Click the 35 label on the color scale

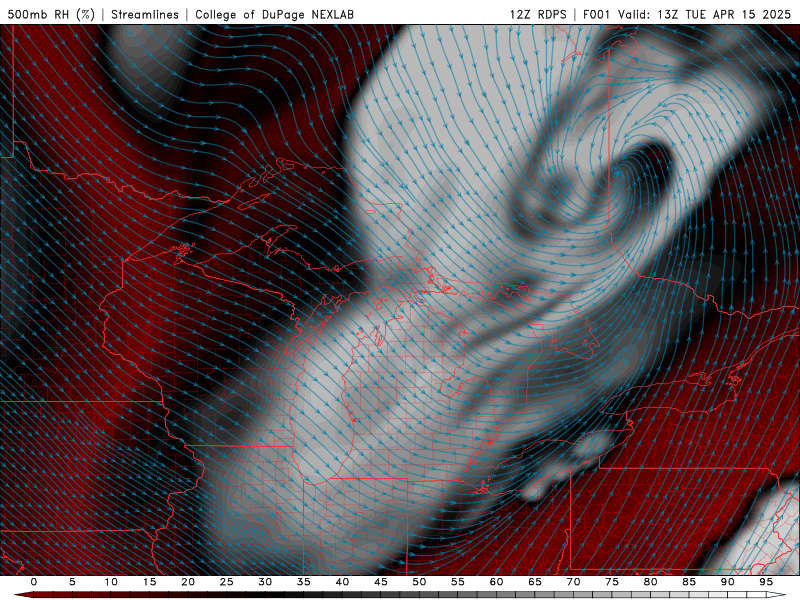pos(304,582)
